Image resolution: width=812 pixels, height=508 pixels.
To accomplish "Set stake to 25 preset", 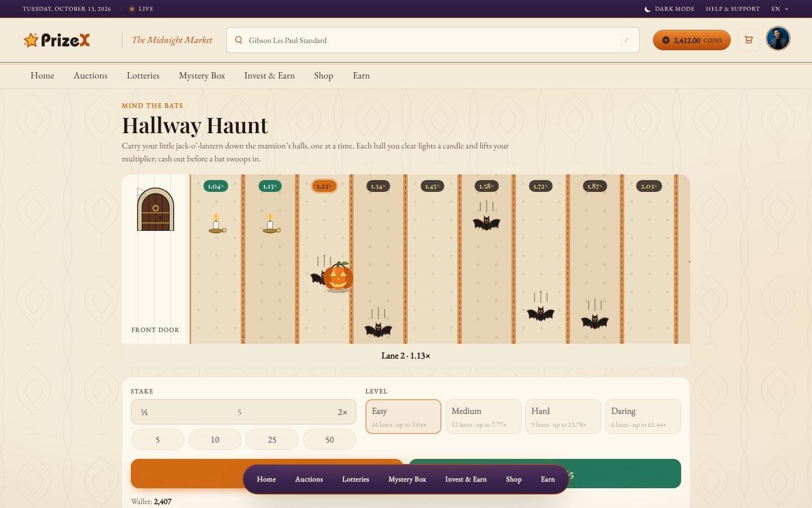I will (x=272, y=440).
